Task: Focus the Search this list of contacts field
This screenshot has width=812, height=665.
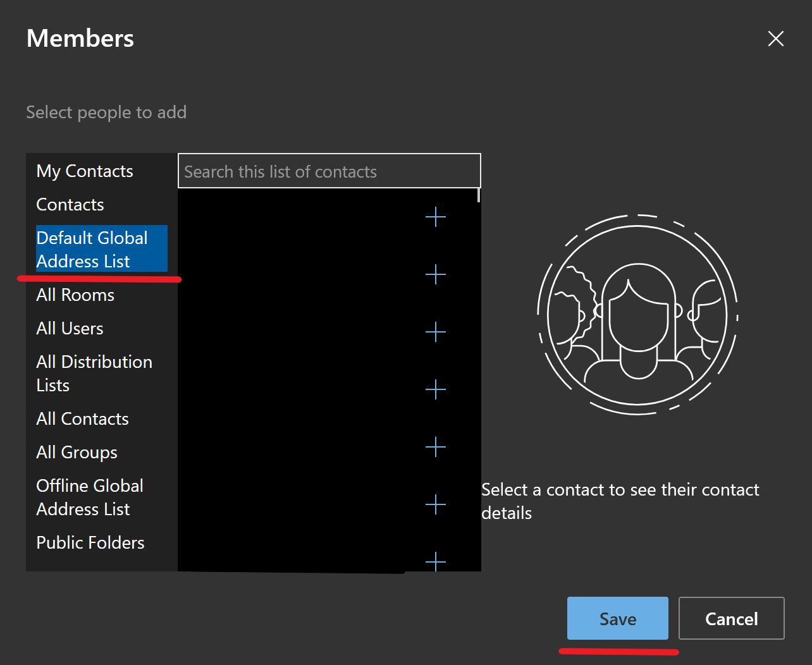Action: pos(329,171)
